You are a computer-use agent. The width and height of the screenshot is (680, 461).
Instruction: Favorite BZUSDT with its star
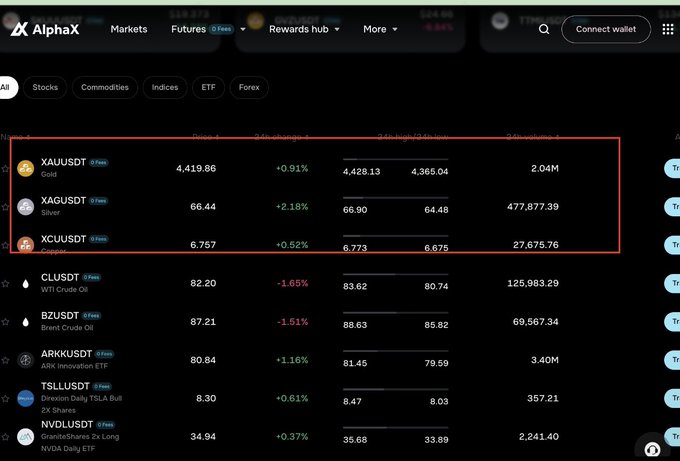tap(5, 322)
